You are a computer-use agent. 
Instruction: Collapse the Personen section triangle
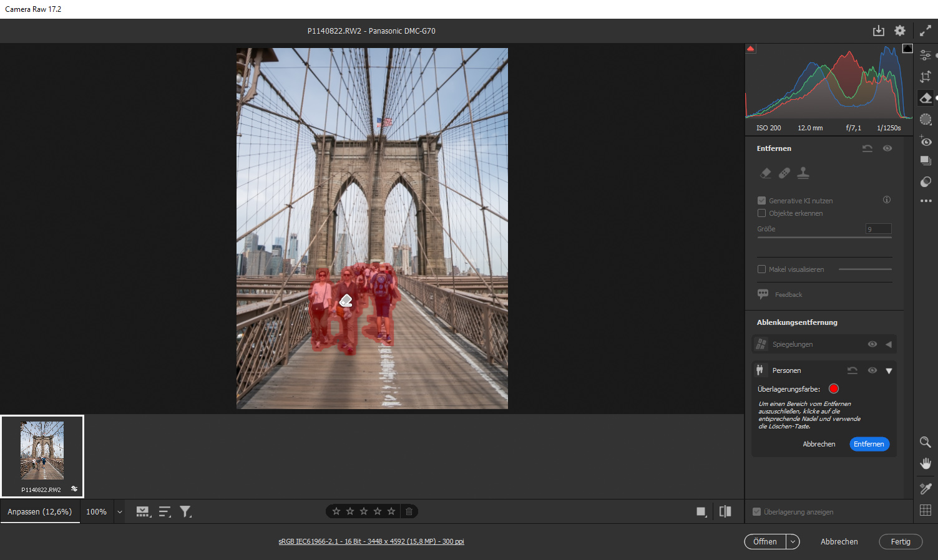(x=889, y=370)
